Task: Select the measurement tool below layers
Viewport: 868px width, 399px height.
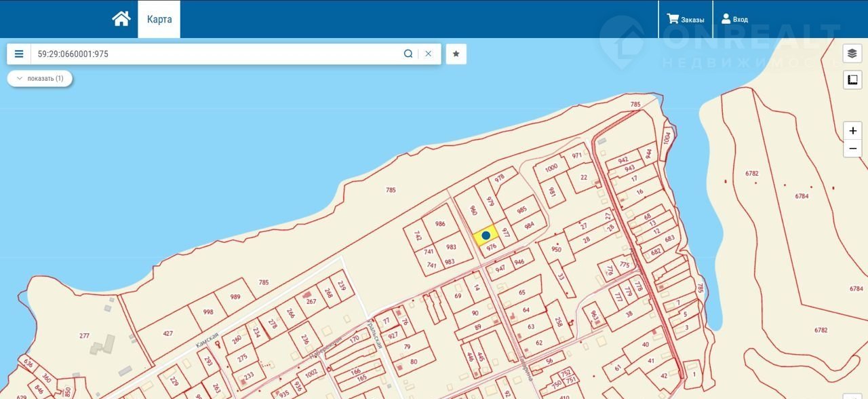Action: pyautogui.click(x=852, y=80)
